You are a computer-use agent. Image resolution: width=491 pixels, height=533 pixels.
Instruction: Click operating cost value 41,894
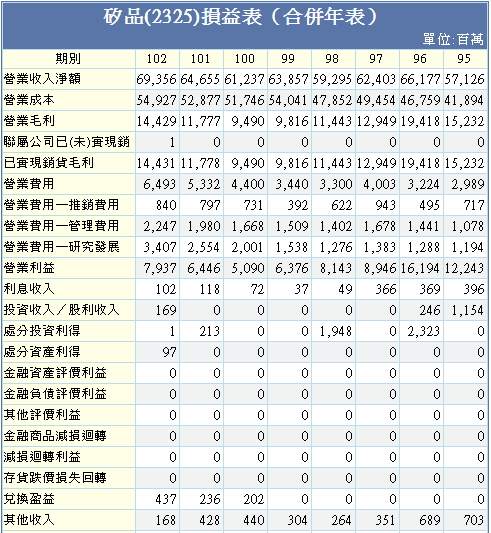pos(464,101)
